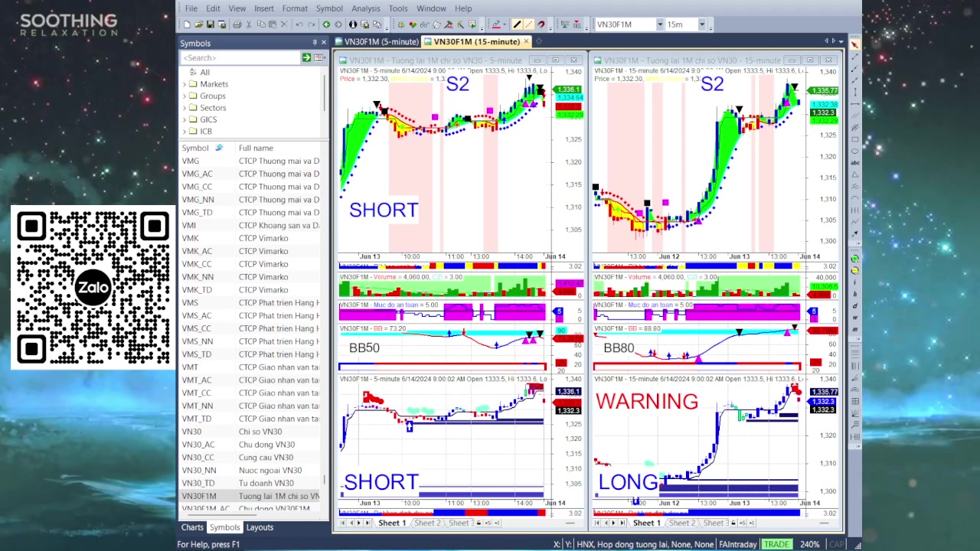980x551 pixels.
Task: Click the Open file toolbar icon
Action: [198, 24]
